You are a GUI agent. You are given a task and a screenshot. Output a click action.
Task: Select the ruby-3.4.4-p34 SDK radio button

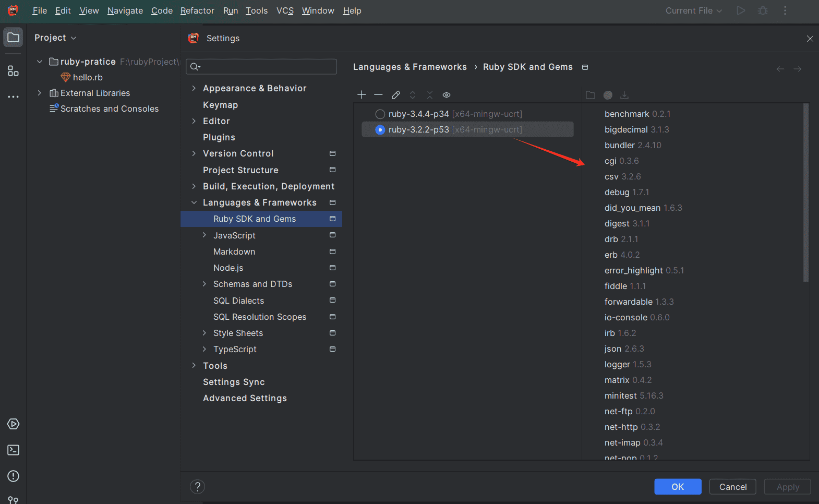pos(380,114)
